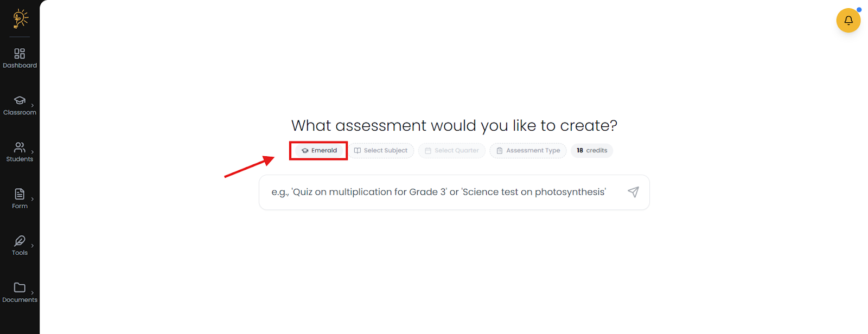Viewport: 868px width, 334px height.
Task: Expand the Form submenu chevron
Action: (x=33, y=199)
